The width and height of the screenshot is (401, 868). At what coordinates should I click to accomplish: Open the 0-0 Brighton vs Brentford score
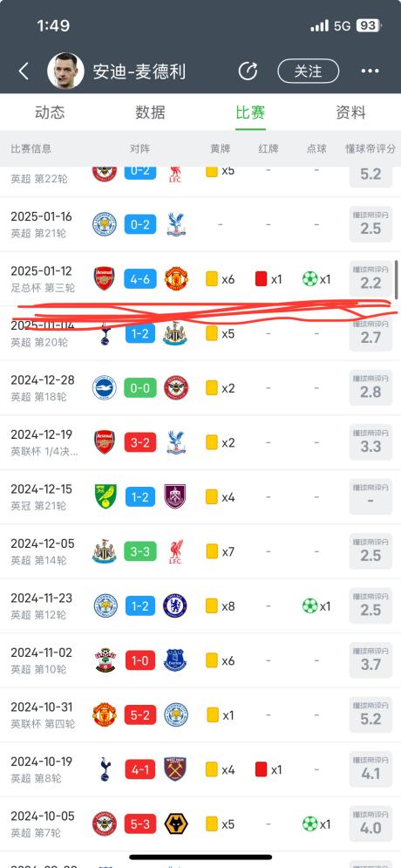tap(140, 388)
